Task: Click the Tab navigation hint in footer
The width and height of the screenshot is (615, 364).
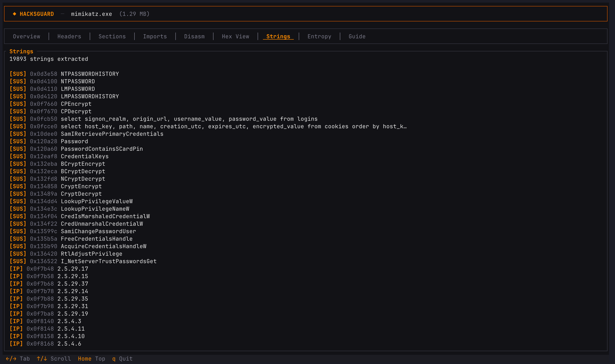Action: (18, 359)
